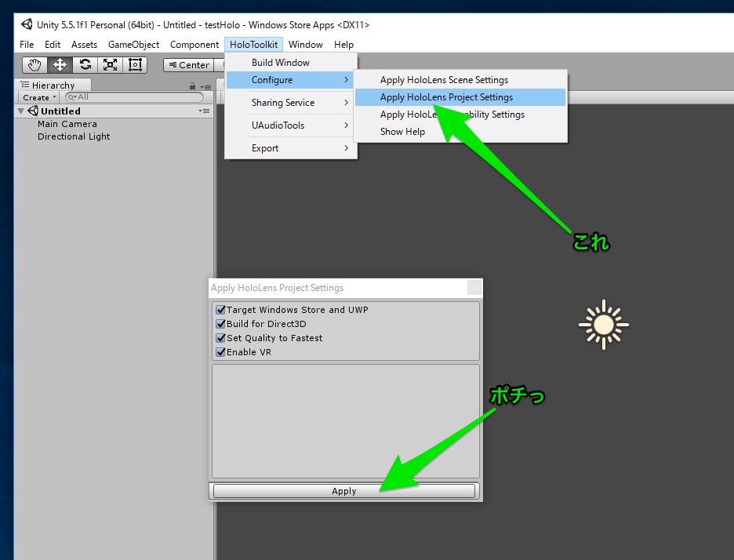The width and height of the screenshot is (734, 560).
Task: Select the Move tool
Action: (60, 64)
